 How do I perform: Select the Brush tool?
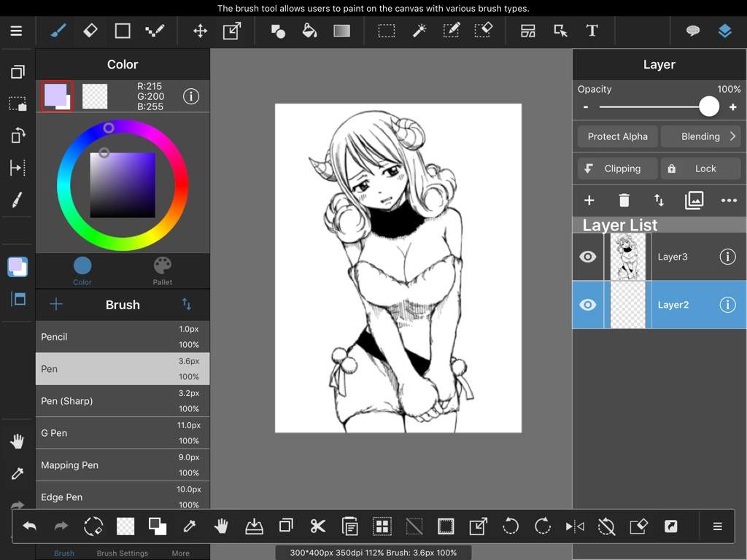click(58, 31)
